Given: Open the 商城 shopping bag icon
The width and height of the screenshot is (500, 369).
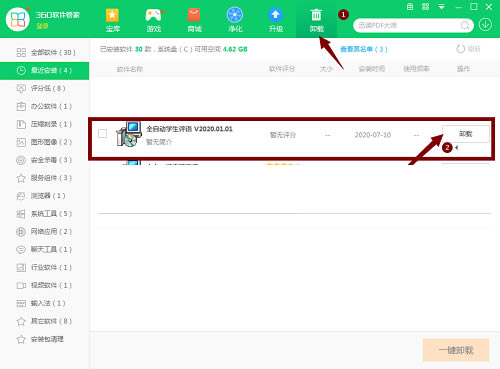Looking at the screenshot, I should (194, 15).
